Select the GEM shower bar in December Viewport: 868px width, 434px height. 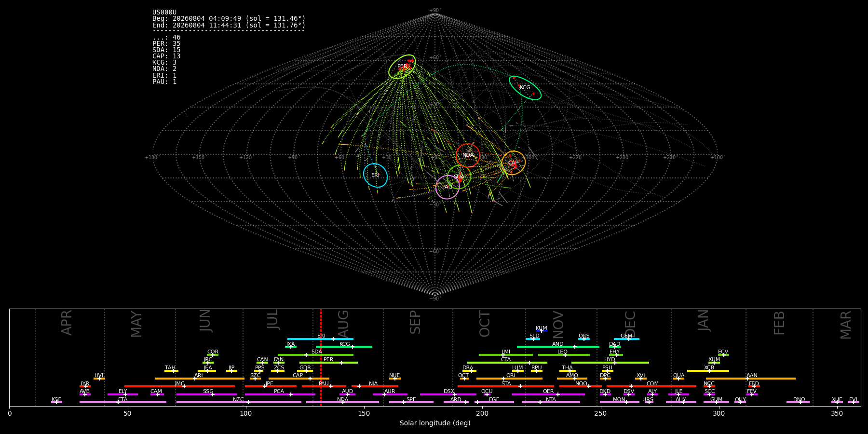[x=626, y=339]
